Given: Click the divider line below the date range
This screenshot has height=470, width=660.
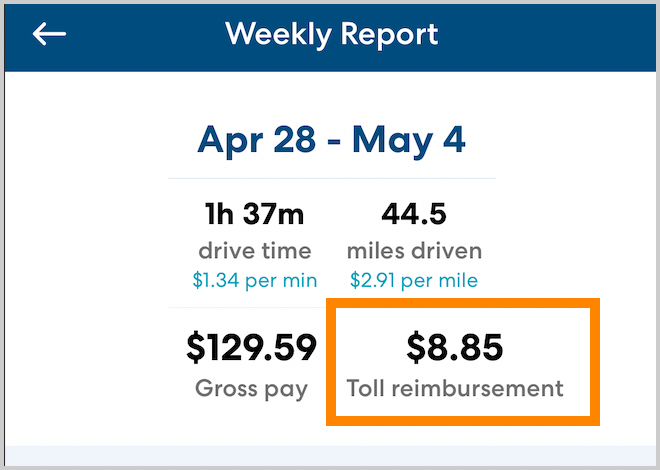Looking at the screenshot, I should 331,179.
